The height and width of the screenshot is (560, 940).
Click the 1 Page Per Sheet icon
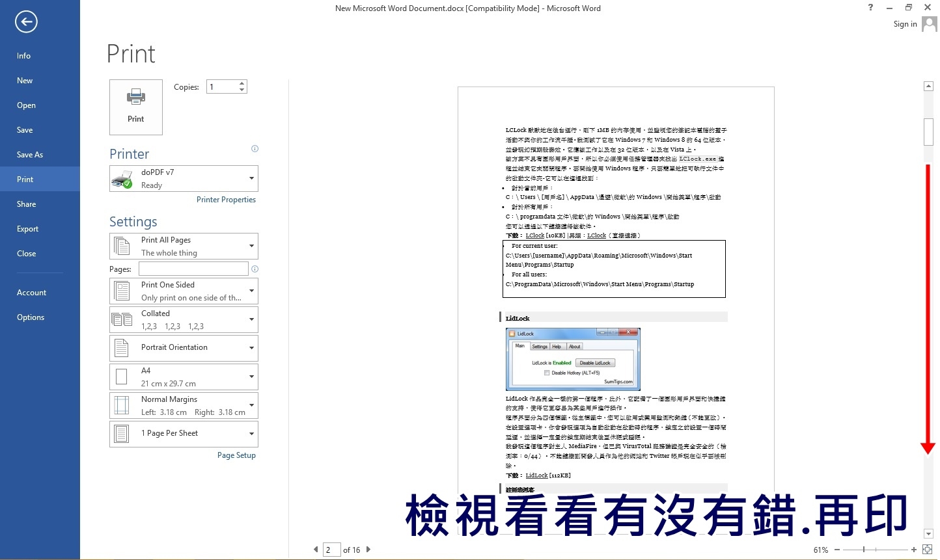122,434
